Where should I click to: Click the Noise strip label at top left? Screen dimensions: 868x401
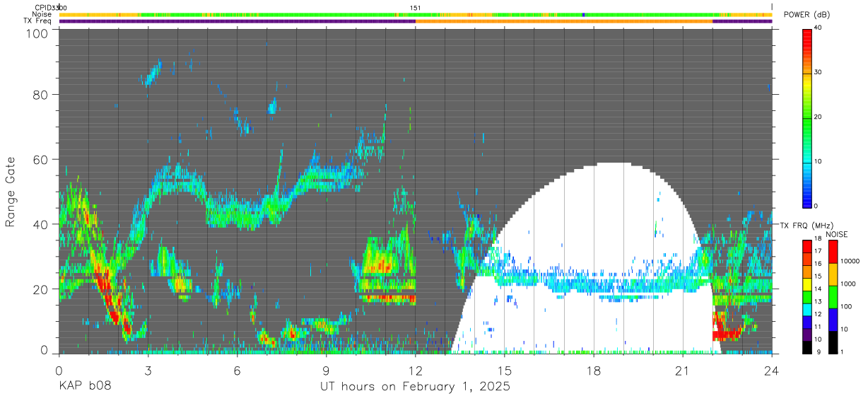tap(42, 14)
